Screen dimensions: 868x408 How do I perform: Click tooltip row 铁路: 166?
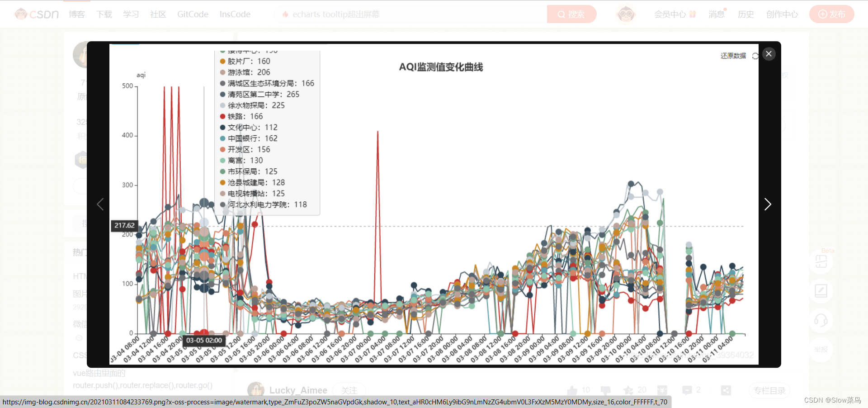(x=241, y=116)
